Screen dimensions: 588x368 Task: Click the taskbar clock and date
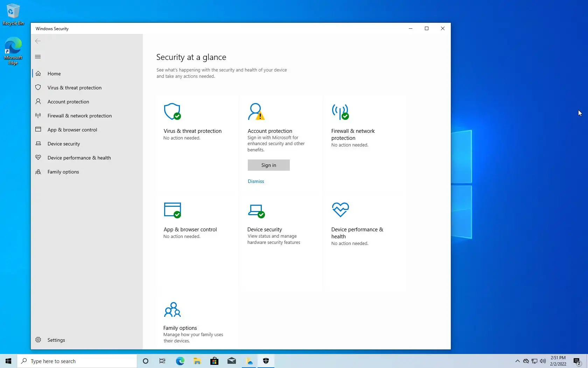point(558,361)
